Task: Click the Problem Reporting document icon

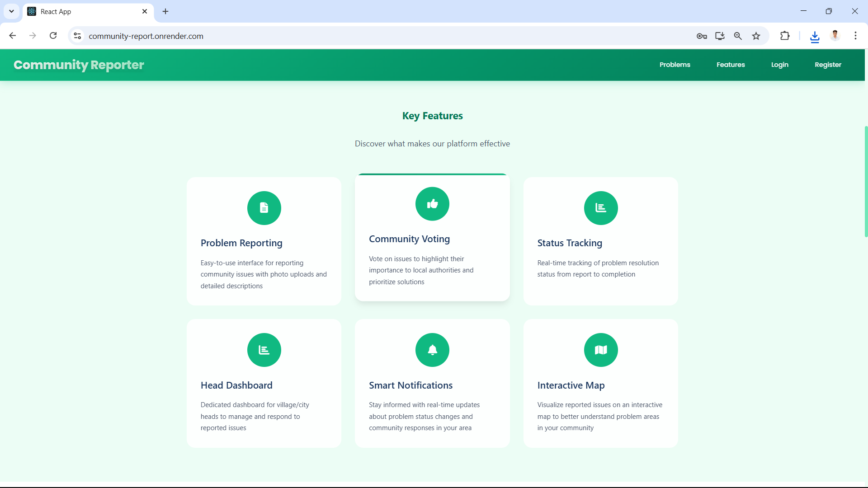Action: [x=264, y=208]
